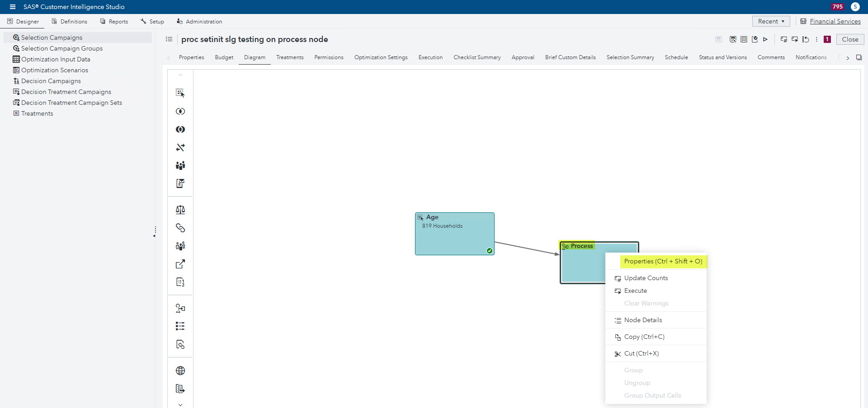Click the 795 notification badge
Viewport: 868px width, 408px height.
click(x=837, y=7)
